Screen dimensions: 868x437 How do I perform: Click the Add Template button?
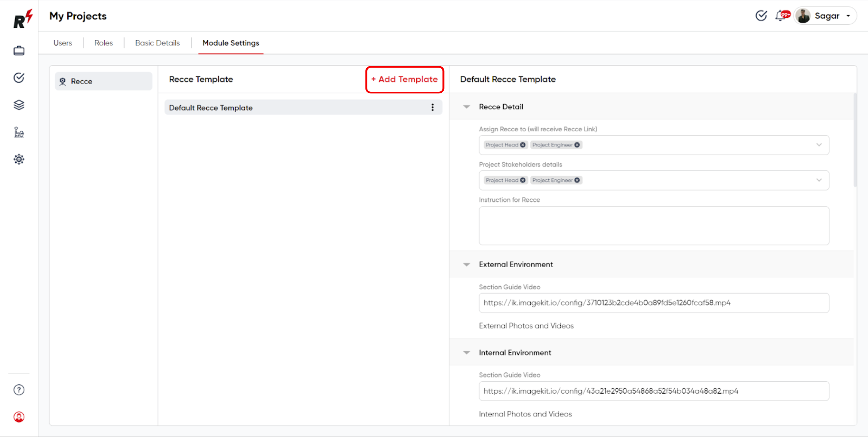(404, 79)
